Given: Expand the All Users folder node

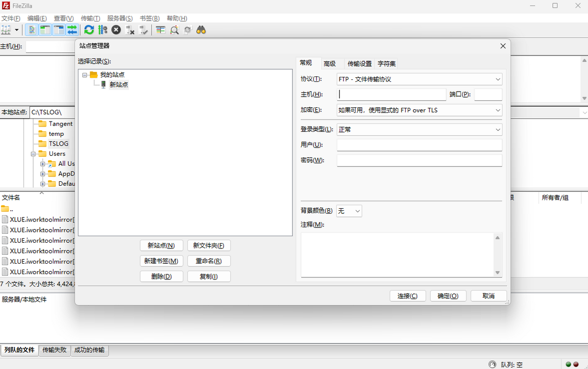Looking at the screenshot, I should click(x=43, y=164).
